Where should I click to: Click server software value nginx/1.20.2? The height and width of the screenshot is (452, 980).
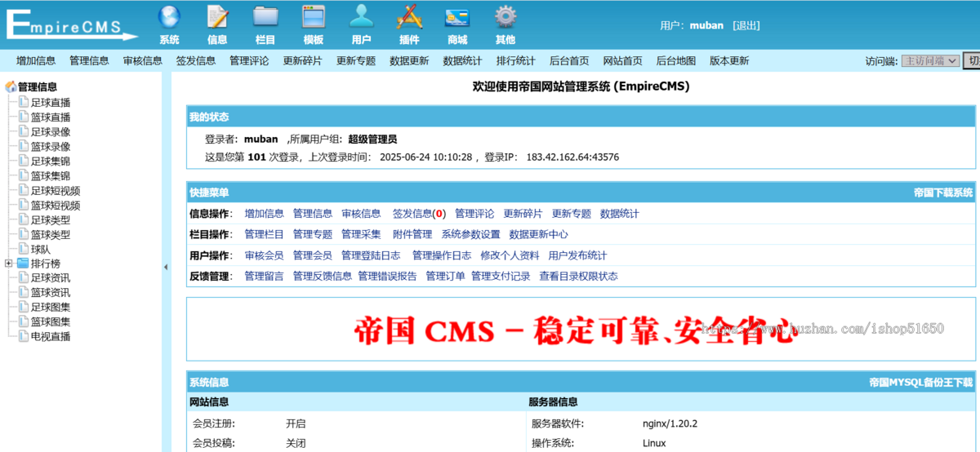670,423
